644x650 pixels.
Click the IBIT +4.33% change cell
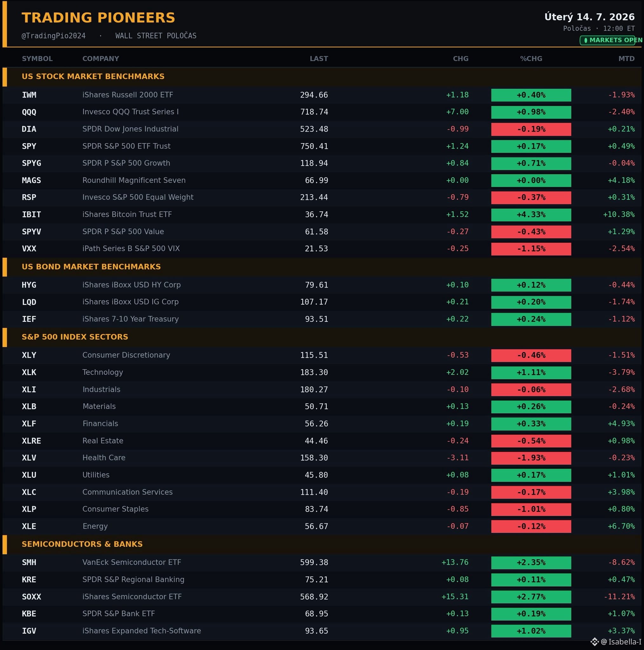(x=531, y=215)
